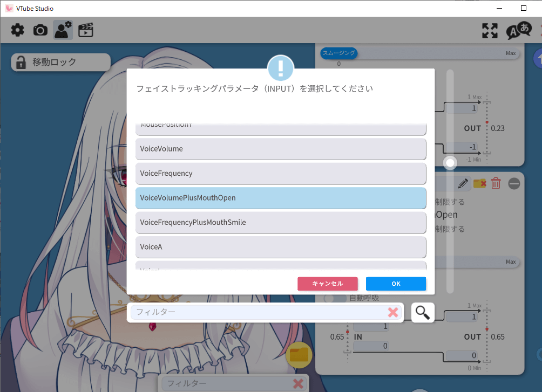The image size is (542, 392).
Task: Open the camera settings icon
Action: pos(40,30)
